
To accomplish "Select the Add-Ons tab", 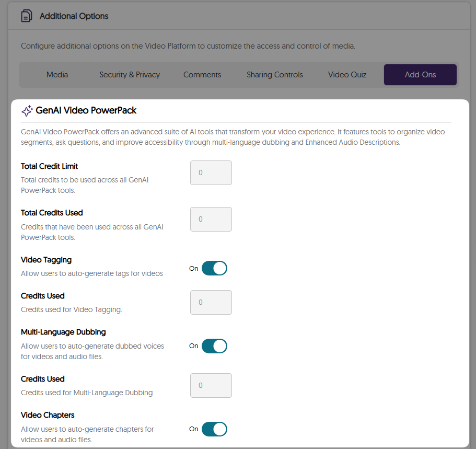I will tap(420, 75).
